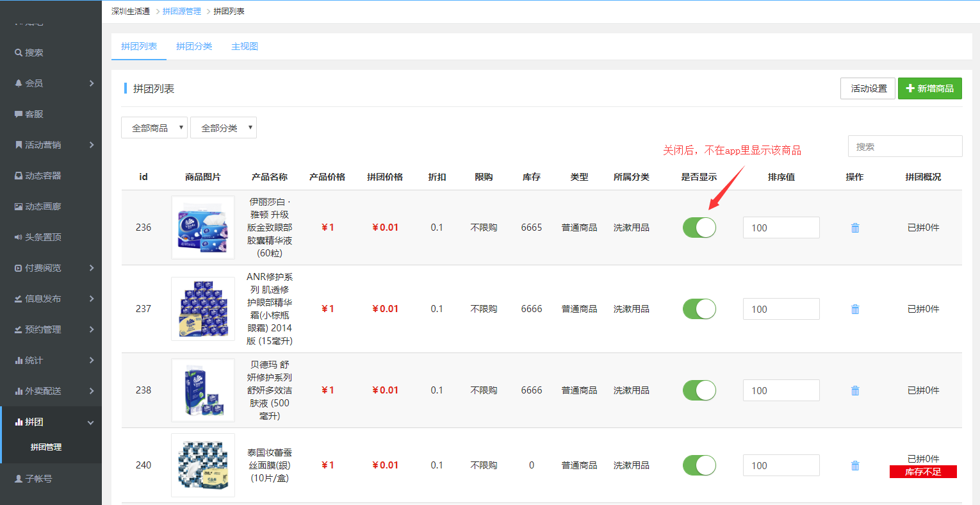Switch to the 主视图 tab
Screen dimensions: 980x505
(x=245, y=46)
